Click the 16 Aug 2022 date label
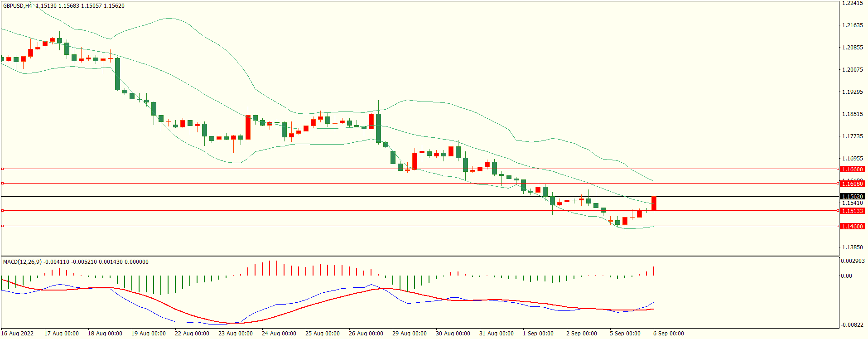Screen dimensions: 868x339 (17, 334)
